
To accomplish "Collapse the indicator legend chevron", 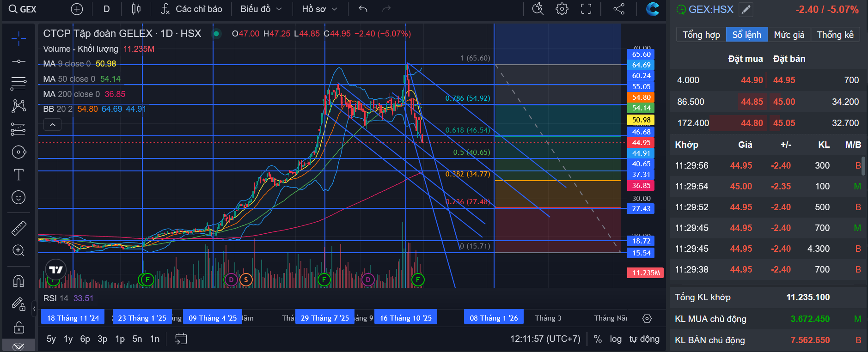I will pos(52,125).
